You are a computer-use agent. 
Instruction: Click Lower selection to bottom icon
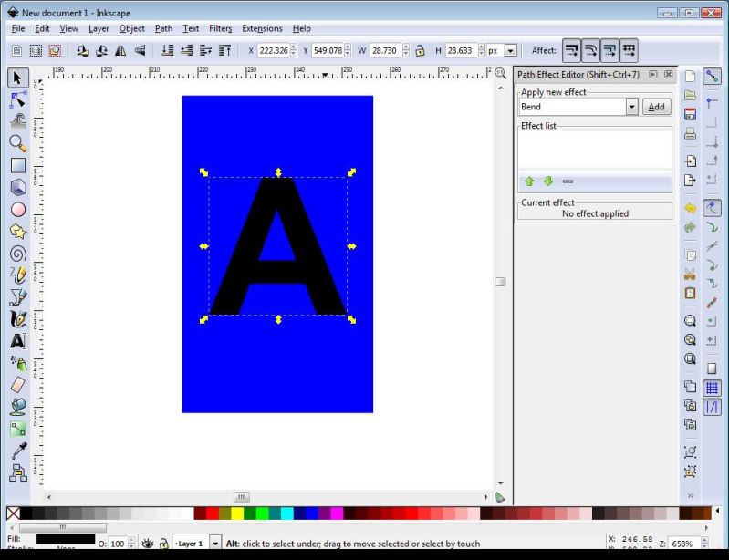pos(167,50)
